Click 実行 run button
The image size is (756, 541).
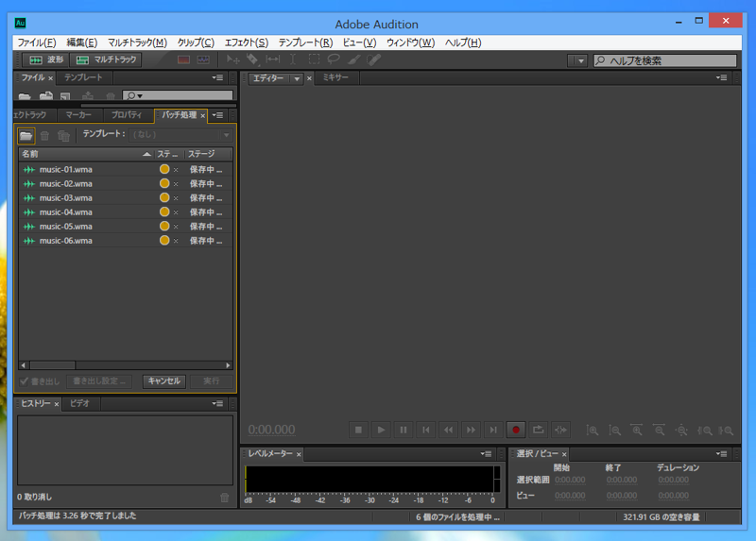pyautogui.click(x=211, y=381)
